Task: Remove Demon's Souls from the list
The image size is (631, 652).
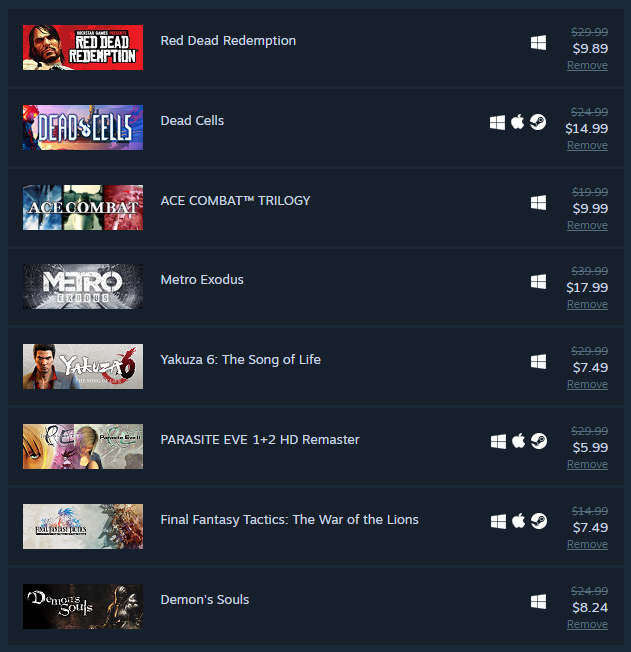Action: pyautogui.click(x=587, y=624)
